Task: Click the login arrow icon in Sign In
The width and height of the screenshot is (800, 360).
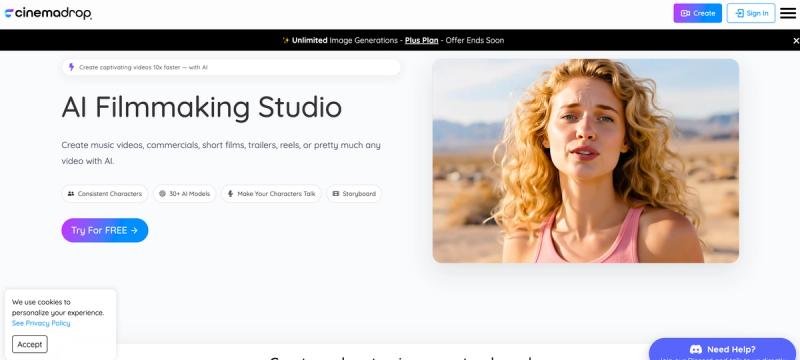Action: (x=739, y=13)
